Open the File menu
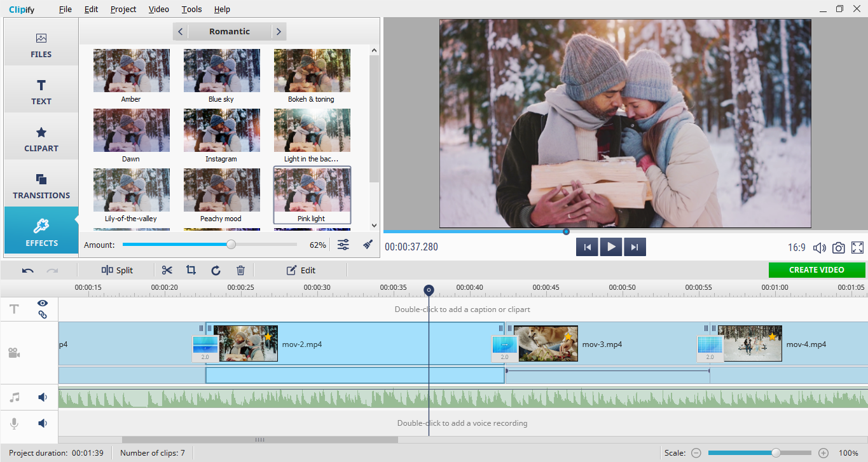Viewport: 868px width, 462px height. click(65, 9)
